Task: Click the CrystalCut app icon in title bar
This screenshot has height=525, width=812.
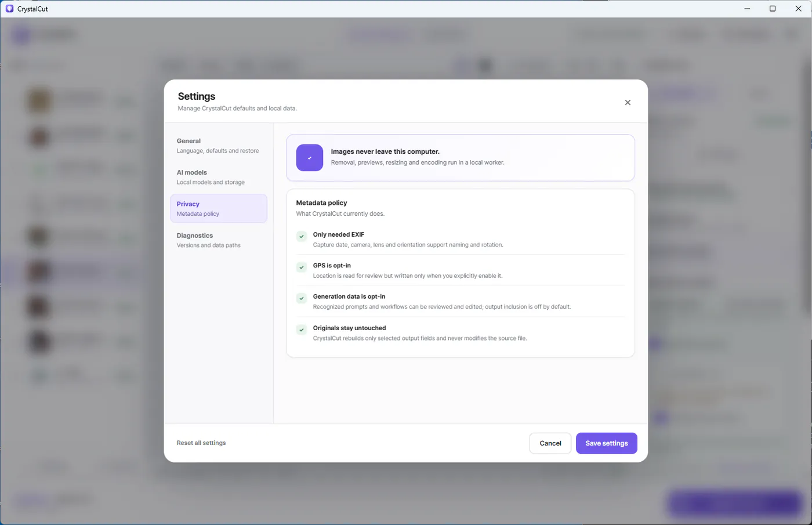Action: tap(9, 9)
